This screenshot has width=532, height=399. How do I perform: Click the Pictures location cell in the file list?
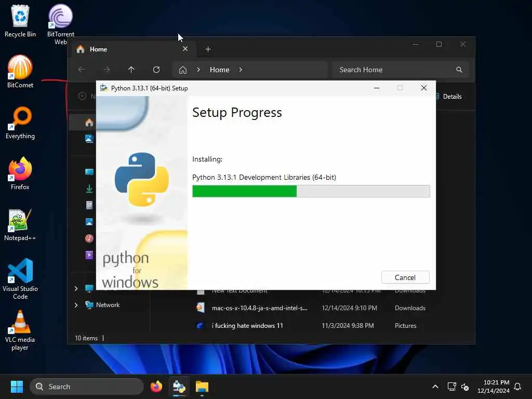pyautogui.click(x=405, y=326)
